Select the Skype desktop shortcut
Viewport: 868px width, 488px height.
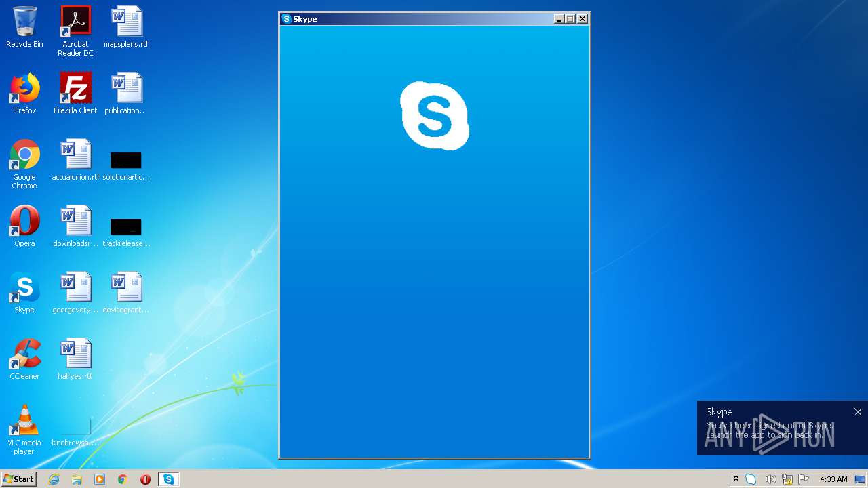[24, 293]
